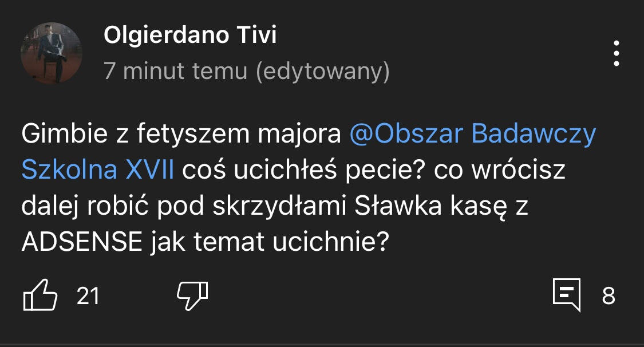This screenshot has height=347, width=644.
Task: Click "Gimbie z fetyszem majora" text
Action: point(182,135)
